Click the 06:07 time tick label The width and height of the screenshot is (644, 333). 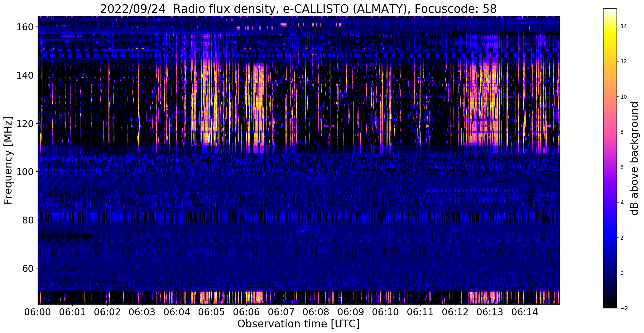point(281,311)
